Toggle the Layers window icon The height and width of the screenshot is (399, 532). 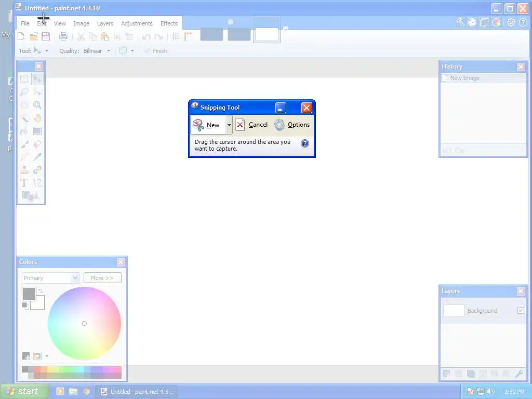point(484,22)
